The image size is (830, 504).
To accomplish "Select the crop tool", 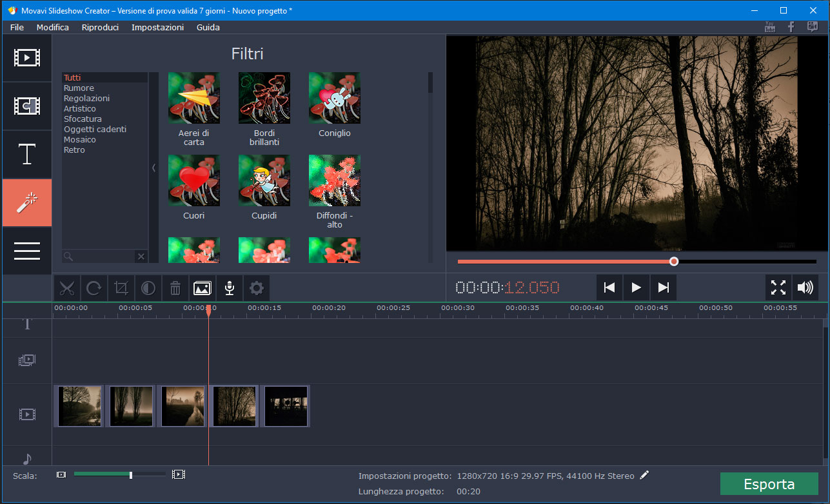I will (x=121, y=288).
